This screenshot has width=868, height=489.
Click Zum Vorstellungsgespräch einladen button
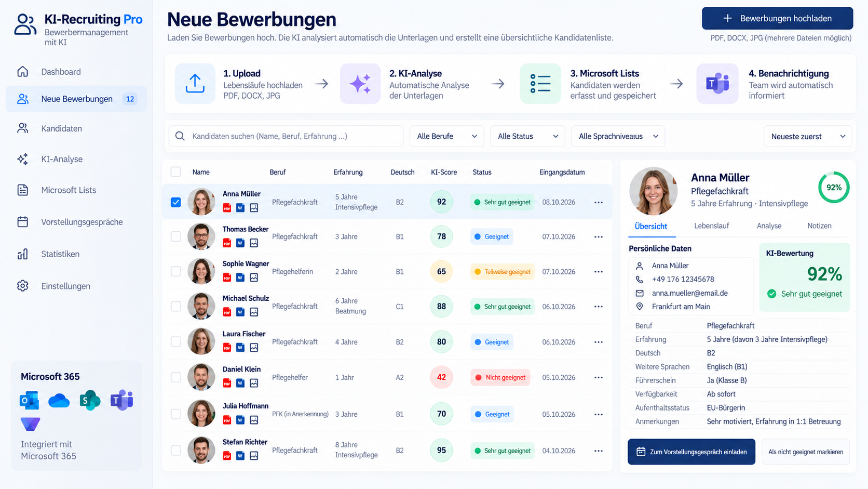(691, 452)
